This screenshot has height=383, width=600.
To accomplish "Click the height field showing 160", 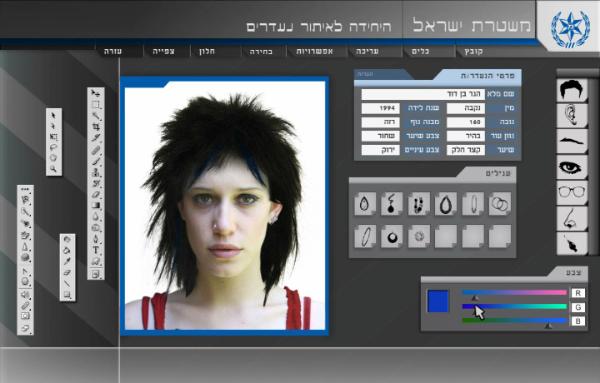I will click(x=465, y=122).
